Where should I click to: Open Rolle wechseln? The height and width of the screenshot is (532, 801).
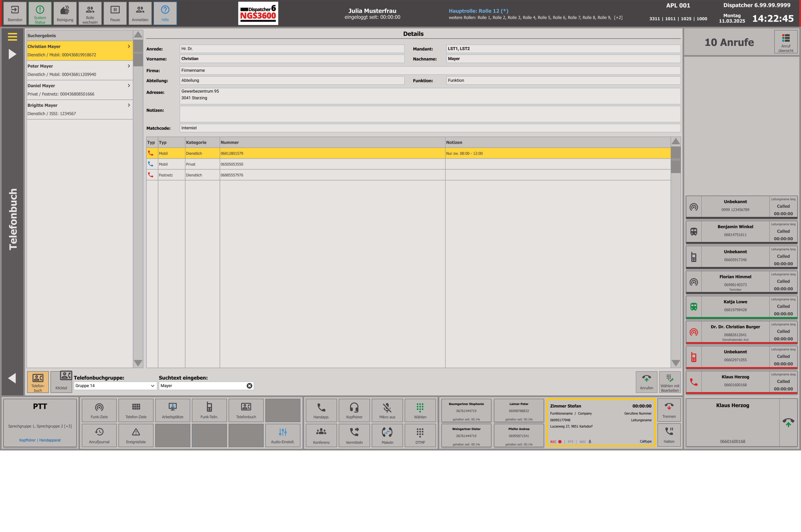pyautogui.click(x=90, y=13)
